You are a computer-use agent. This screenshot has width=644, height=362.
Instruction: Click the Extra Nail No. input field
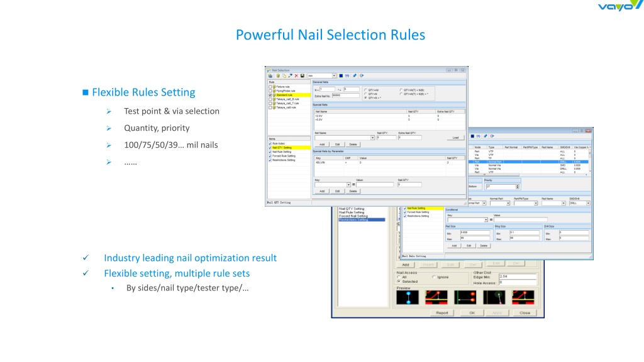click(345, 96)
